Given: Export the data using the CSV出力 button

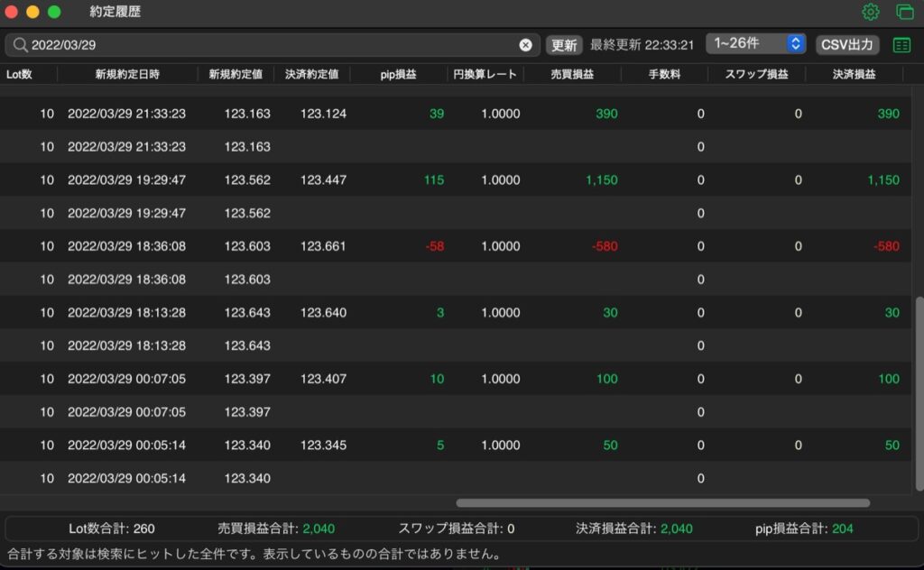Looking at the screenshot, I should pos(847,45).
